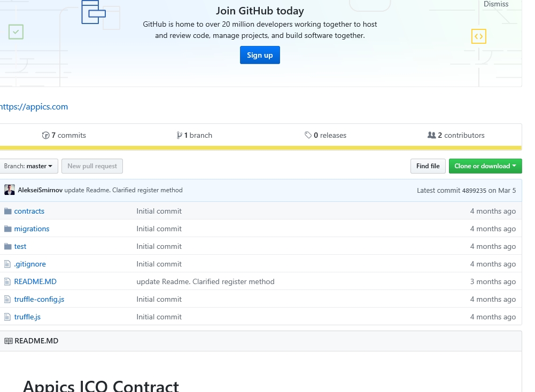Image resolution: width=535 pixels, height=392 pixels.
Task: Click the truffle.js file icon
Action: [x=7, y=317]
